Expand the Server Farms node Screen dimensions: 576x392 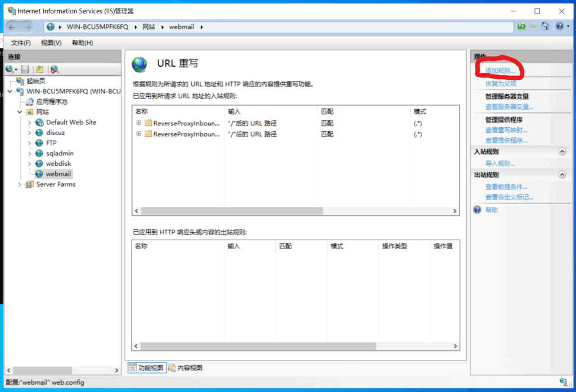click(20, 184)
